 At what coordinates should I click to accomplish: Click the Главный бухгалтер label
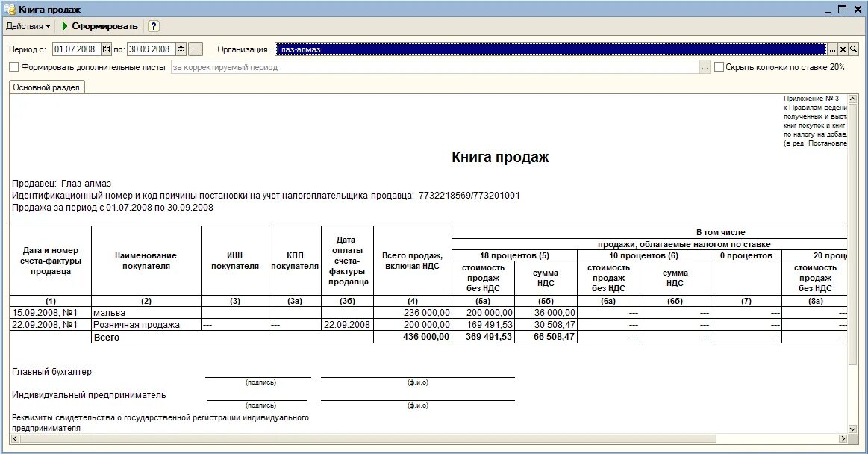[51, 372]
